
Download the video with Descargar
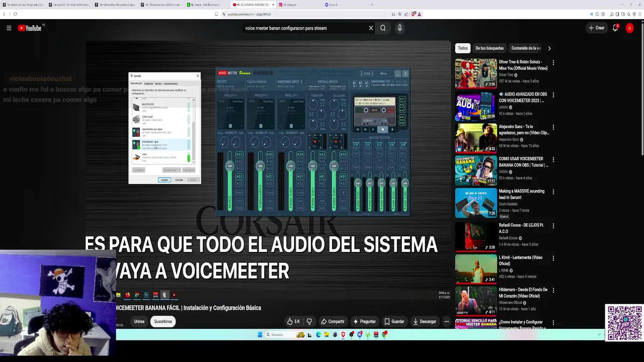[424, 321]
